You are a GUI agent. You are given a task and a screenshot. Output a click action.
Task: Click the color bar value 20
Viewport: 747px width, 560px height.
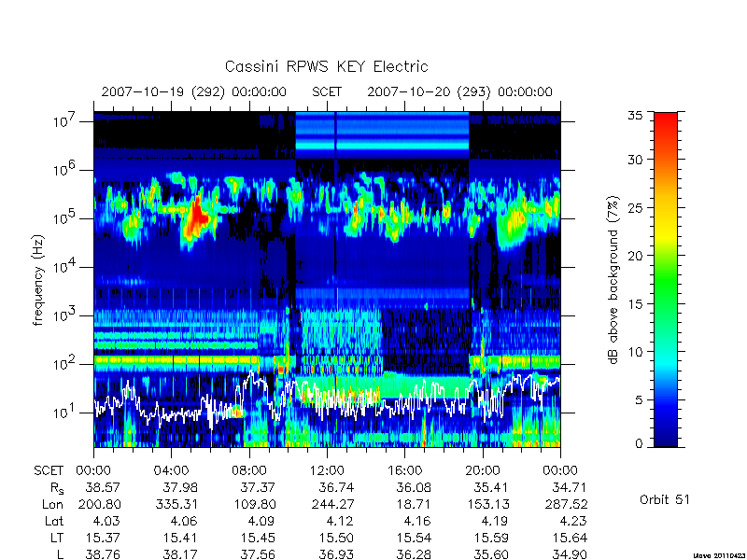point(636,255)
